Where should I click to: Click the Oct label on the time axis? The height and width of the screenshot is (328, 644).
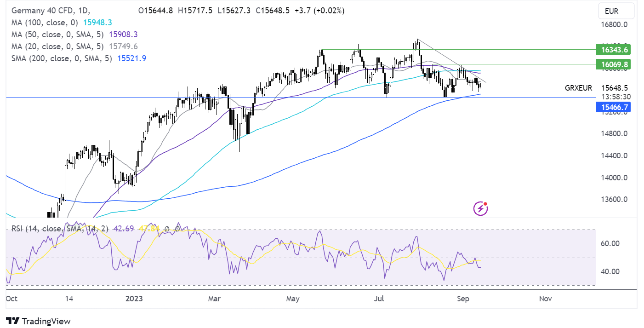click(x=11, y=299)
